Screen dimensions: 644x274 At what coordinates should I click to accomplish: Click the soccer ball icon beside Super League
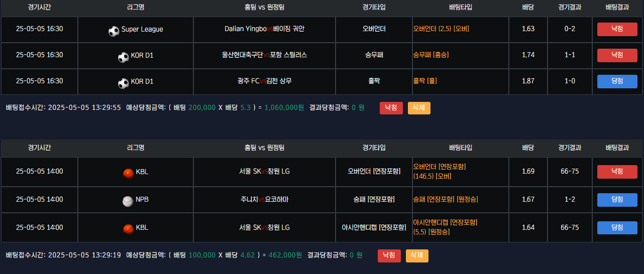coord(114,31)
